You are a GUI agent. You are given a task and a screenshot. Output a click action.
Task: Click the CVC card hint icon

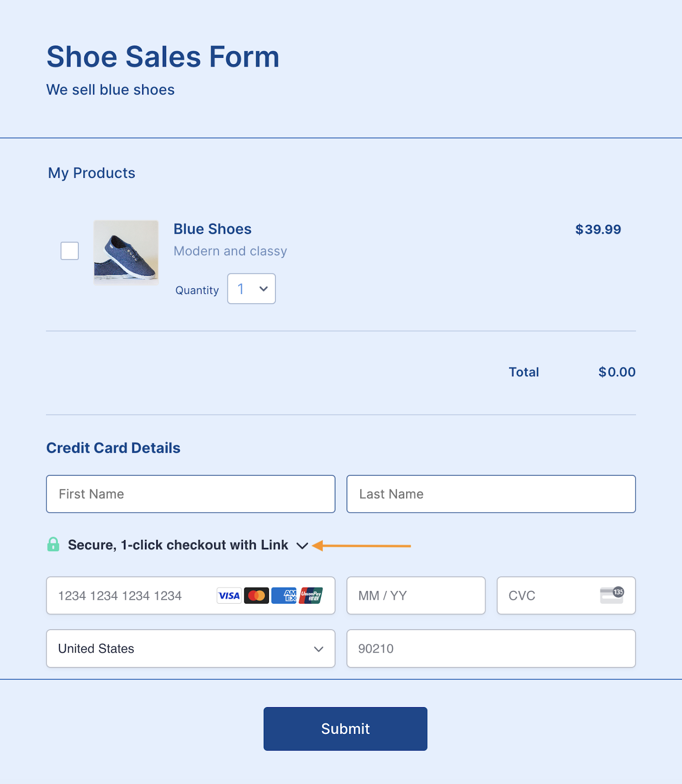(x=611, y=595)
